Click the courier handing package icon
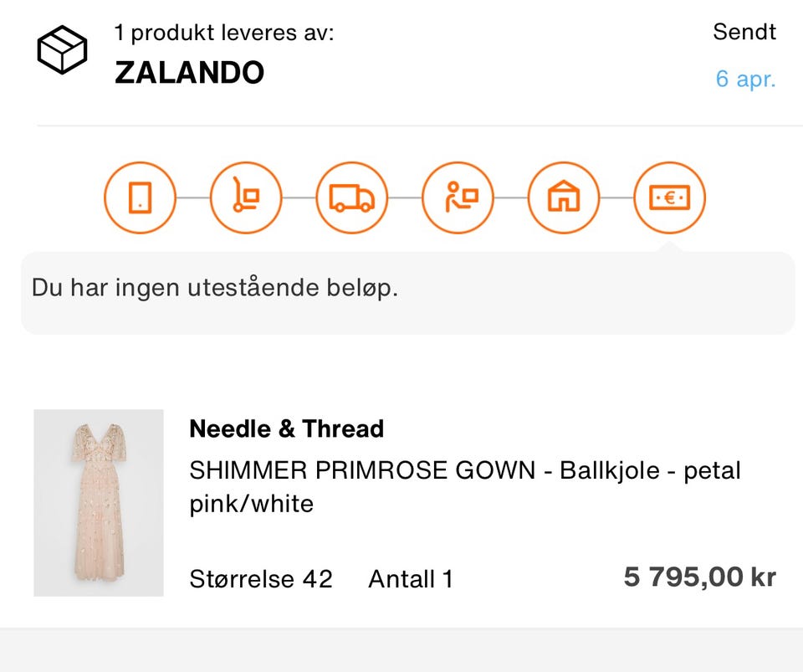803x672 pixels. [x=458, y=198]
